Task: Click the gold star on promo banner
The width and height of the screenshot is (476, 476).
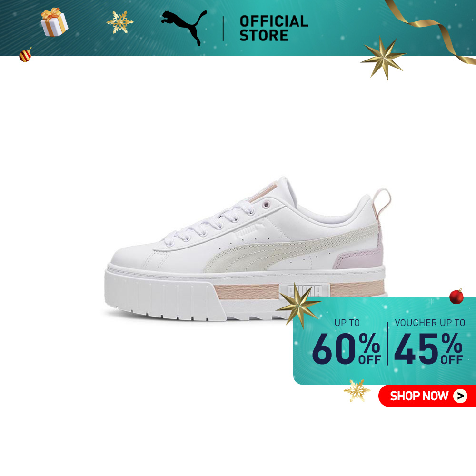Action: (298, 305)
